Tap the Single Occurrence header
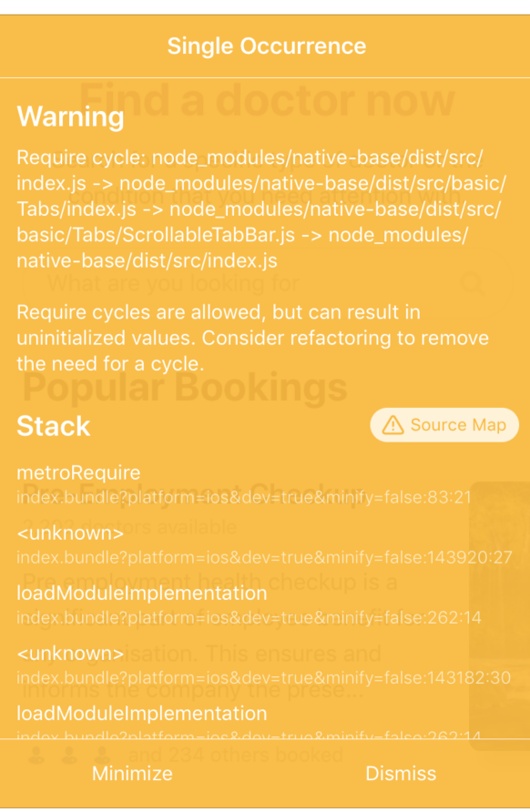Screen dimensions: 530x812 coord(265,46)
